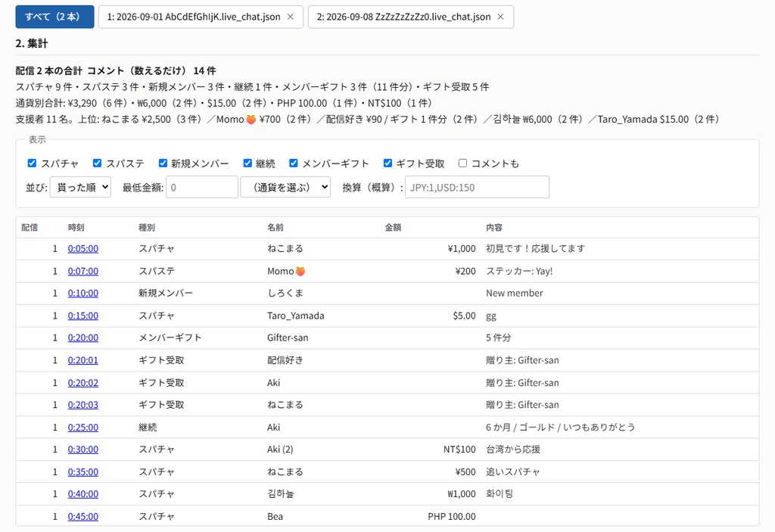
Task: Click the PHP 100.00 amount cell
Action: 452,517
